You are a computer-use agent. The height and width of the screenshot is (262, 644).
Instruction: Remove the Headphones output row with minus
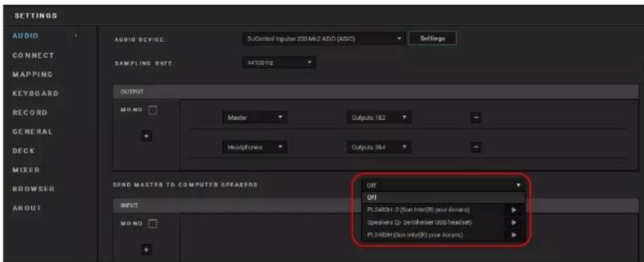475,147
